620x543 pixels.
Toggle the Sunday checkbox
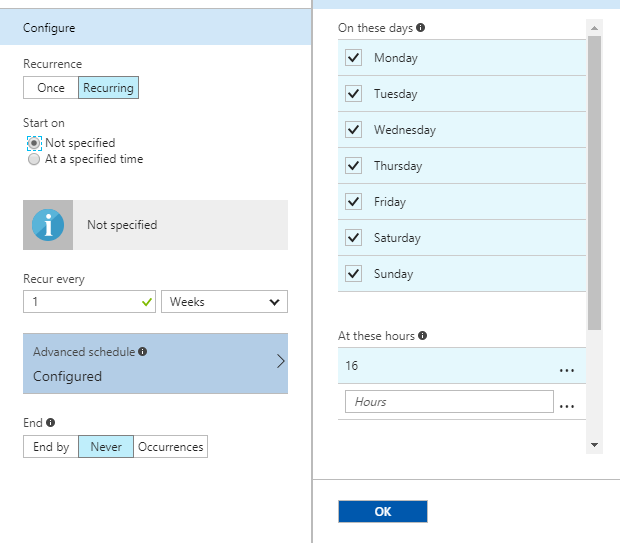point(353,274)
